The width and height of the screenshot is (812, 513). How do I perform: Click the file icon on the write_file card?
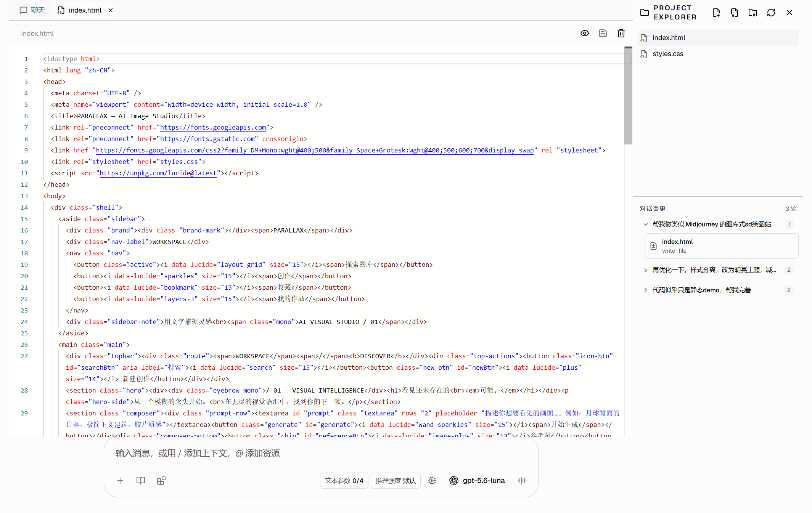click(653, 246)
